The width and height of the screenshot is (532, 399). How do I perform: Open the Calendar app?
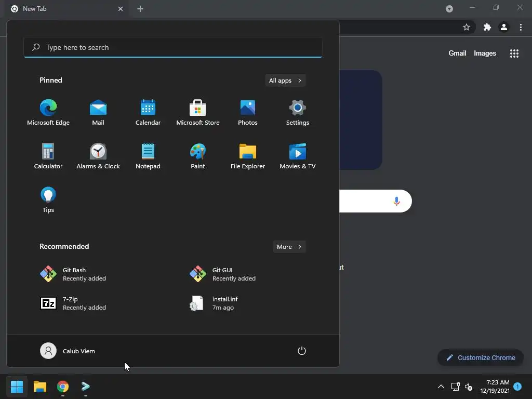pos(148,113)
